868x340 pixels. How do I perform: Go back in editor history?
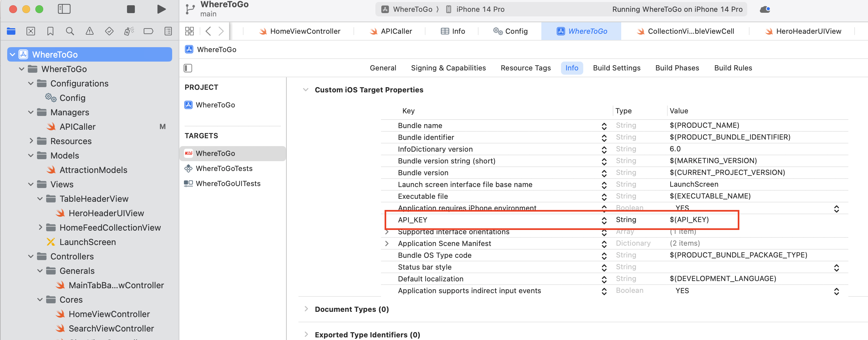tap(208, 31)
